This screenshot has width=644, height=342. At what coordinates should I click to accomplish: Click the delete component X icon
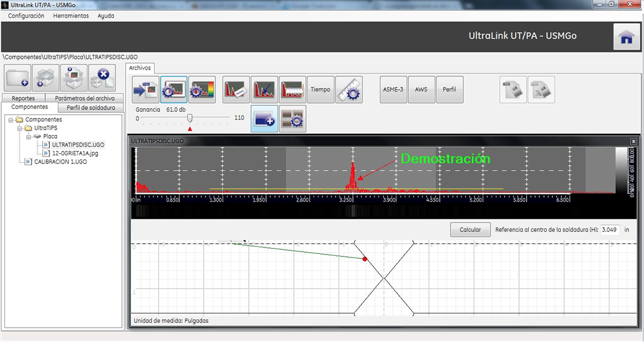102,77
